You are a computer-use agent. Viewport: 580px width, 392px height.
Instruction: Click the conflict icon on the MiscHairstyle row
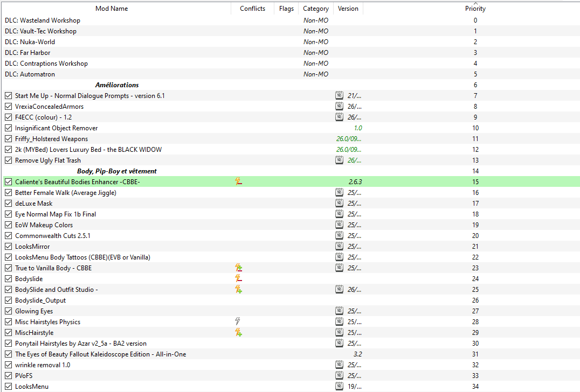(239, 332)
